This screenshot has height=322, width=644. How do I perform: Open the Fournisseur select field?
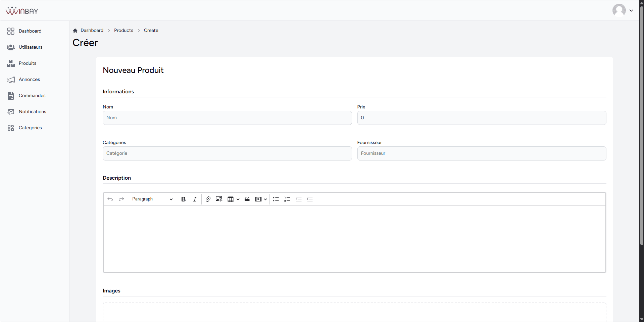coord(482,153)
